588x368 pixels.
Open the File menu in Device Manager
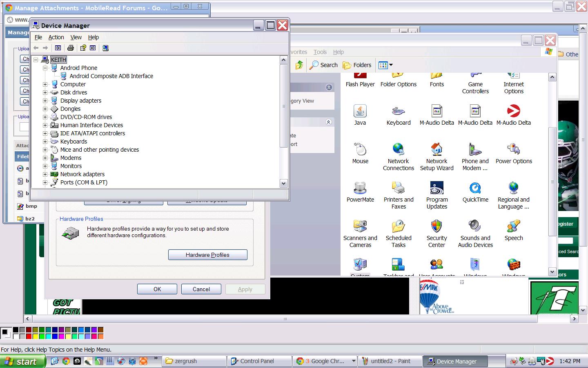coord(38,37)
